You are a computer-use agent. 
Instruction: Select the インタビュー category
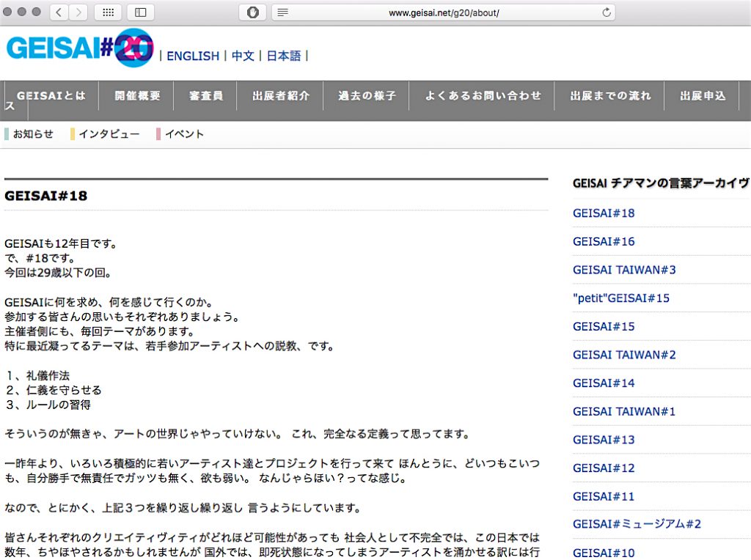109,134
